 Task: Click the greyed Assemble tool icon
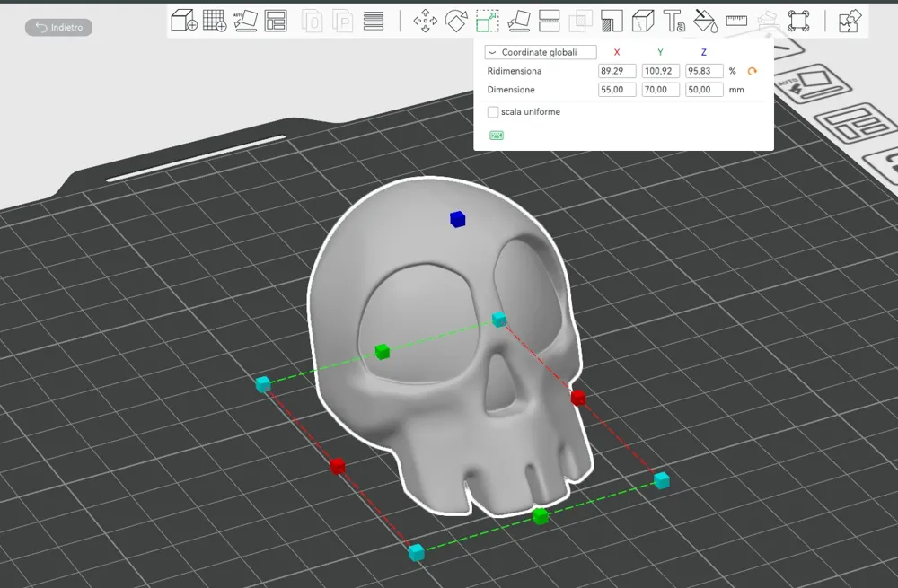pyautogui.click(x=768, y=22)
